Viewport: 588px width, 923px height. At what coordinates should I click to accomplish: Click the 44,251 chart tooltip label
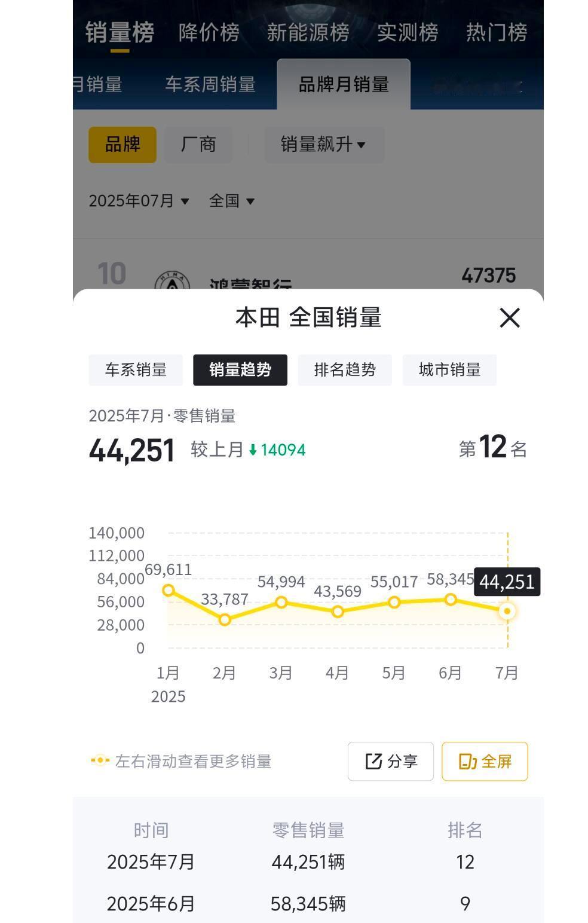click(x=507, y=582)
